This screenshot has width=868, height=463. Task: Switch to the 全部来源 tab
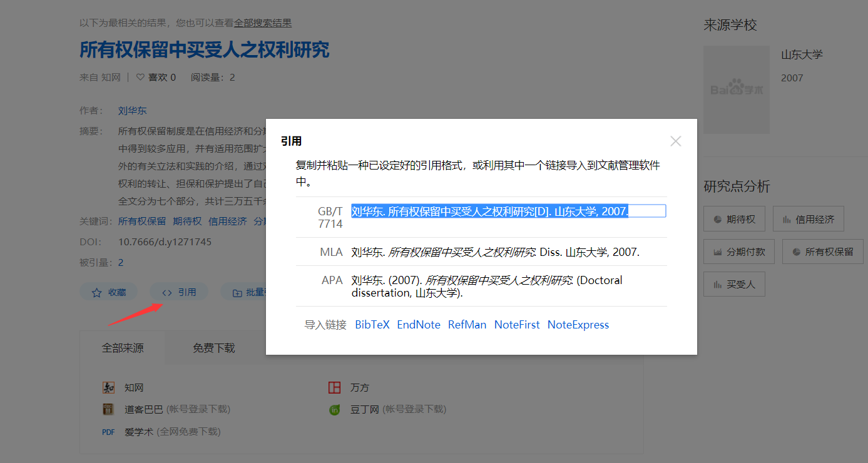123,348
